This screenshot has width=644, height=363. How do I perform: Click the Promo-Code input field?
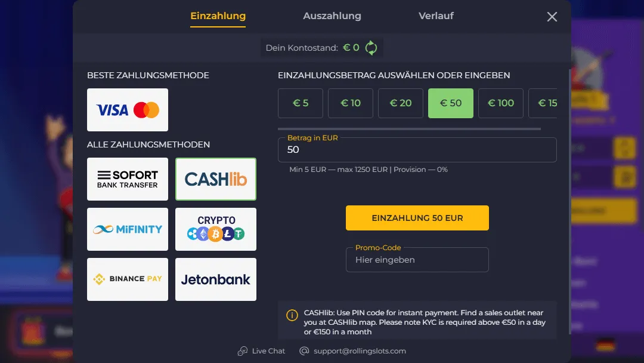tap(417, 259)
